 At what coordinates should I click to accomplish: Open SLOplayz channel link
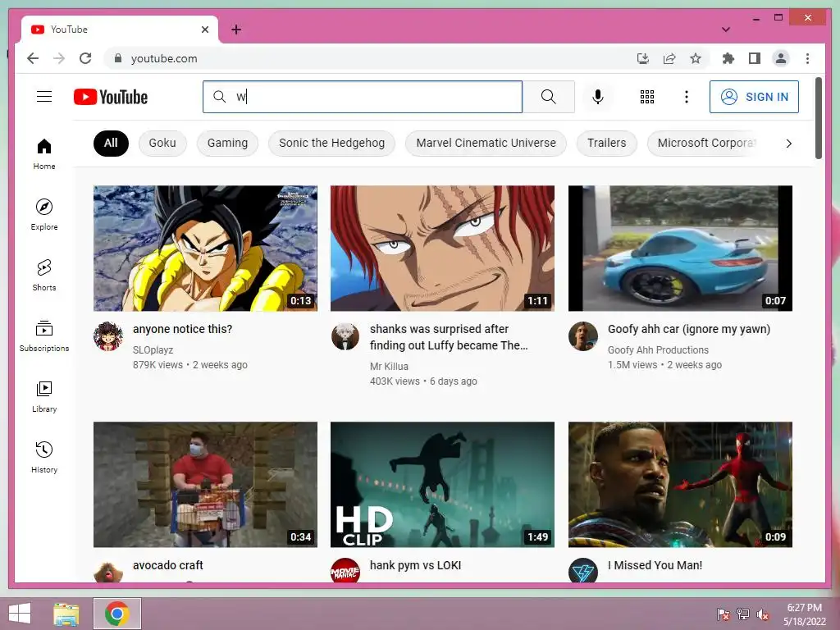[x=153, y=349]
